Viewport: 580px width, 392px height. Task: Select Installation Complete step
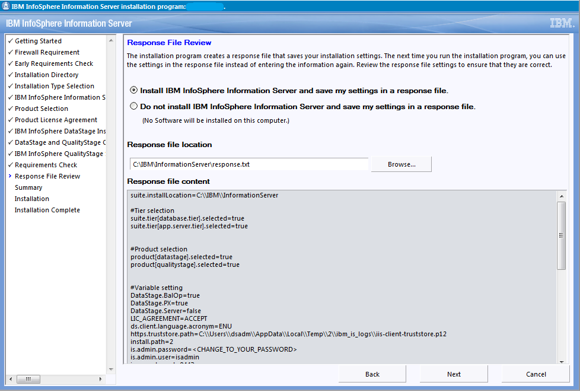click(47, 210)
